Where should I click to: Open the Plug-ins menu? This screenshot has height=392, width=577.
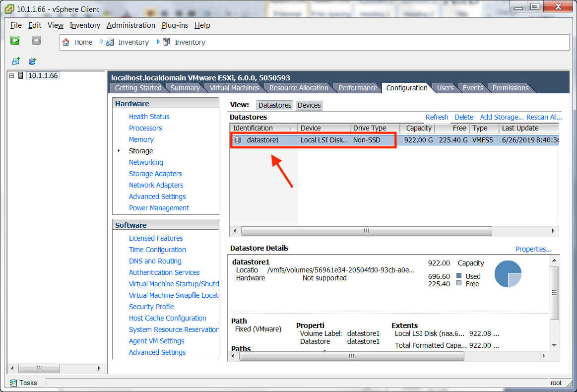[x=175, y=25]
